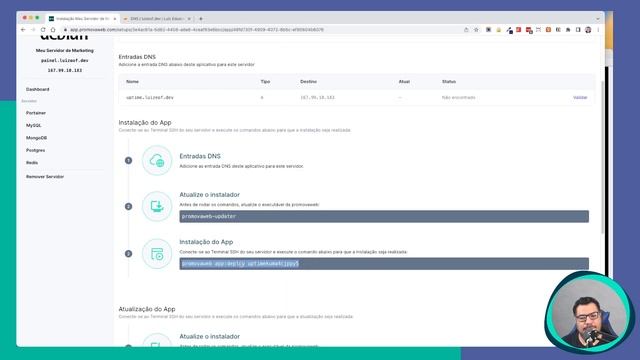Click the share icon in the address bar

click(466, 30)
